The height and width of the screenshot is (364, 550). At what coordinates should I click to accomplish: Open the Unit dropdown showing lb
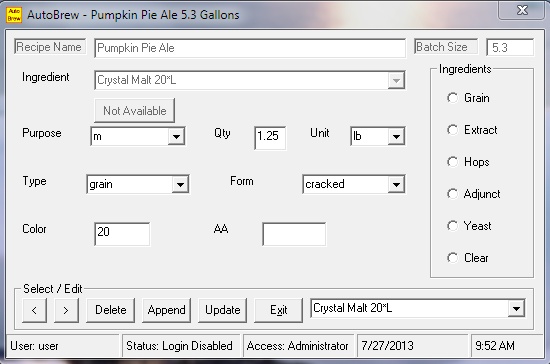[396, 136]
